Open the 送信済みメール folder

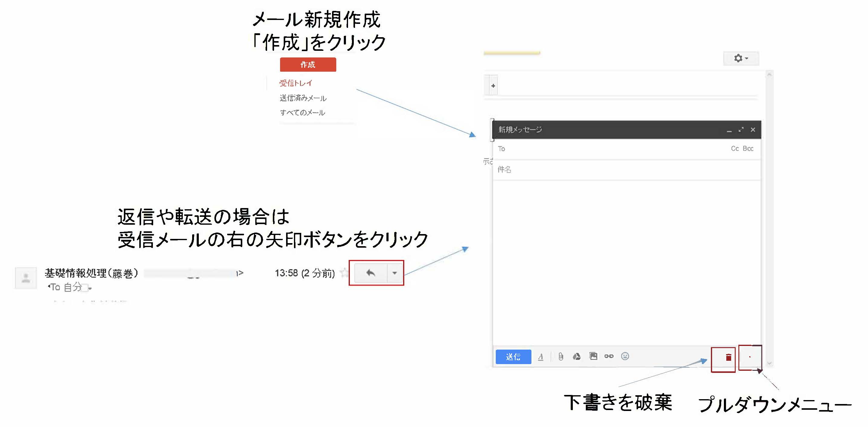303,98
